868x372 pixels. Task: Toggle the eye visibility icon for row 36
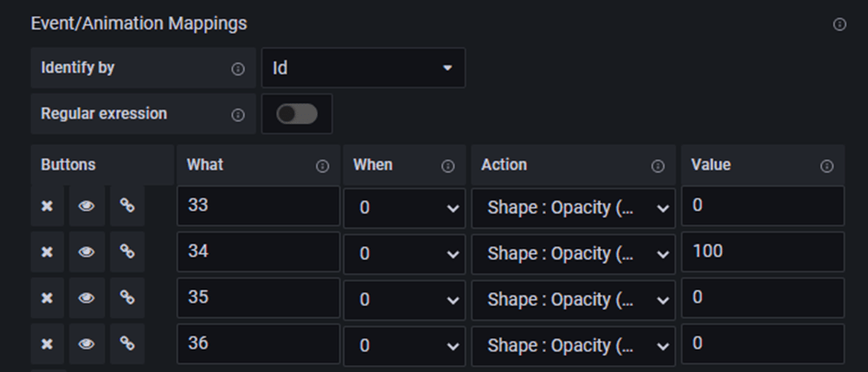tap(86, 344)
